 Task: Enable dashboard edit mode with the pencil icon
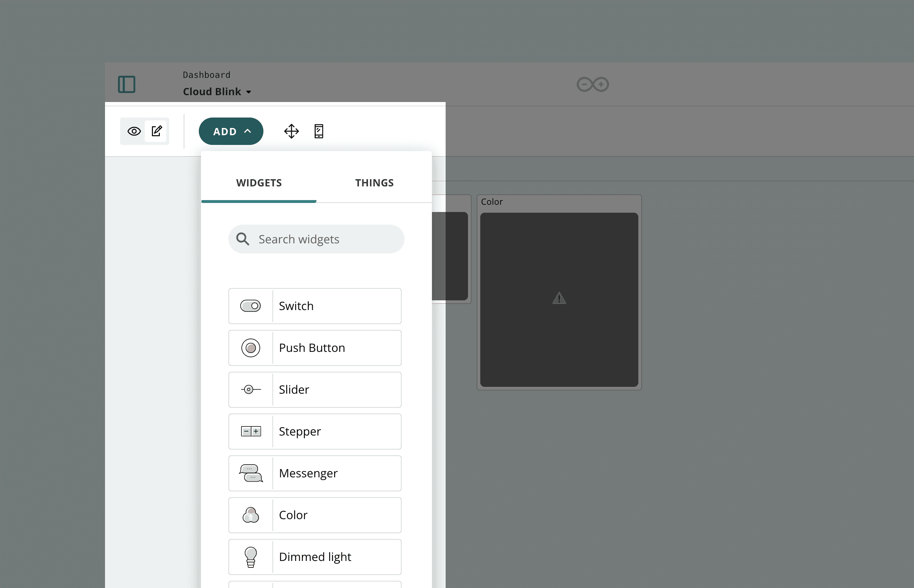pyautogui.click(x=157, y=131)
